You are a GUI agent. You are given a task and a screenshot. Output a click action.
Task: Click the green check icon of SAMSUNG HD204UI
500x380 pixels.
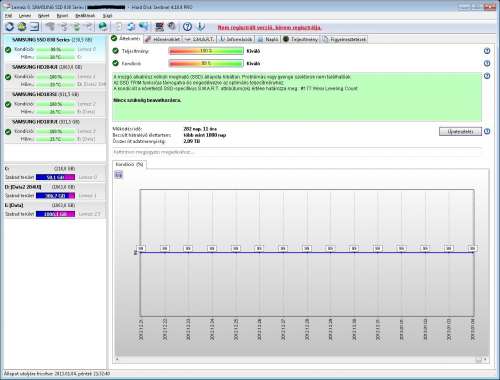click(8, 77)
